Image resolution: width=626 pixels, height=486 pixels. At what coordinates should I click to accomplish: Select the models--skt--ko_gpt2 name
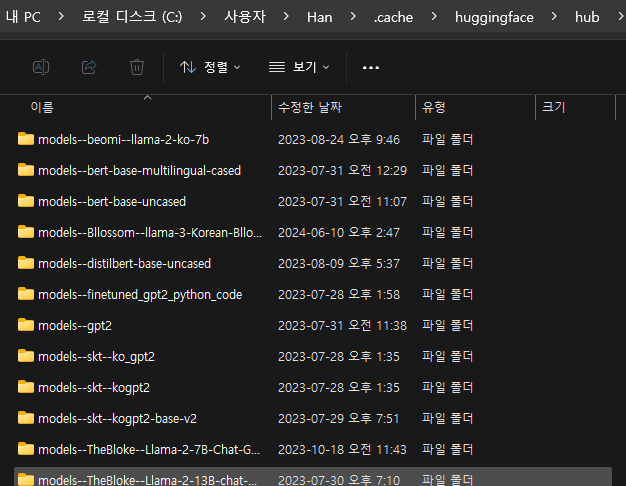pos(96,357)
